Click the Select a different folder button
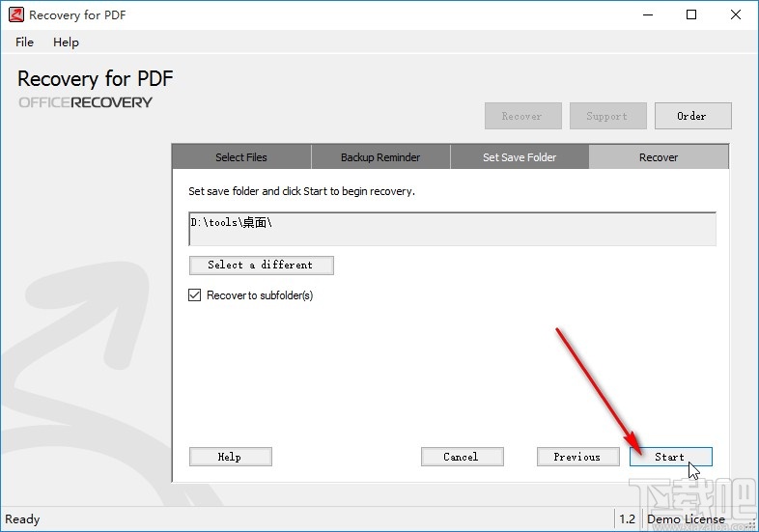 (262, 265)
